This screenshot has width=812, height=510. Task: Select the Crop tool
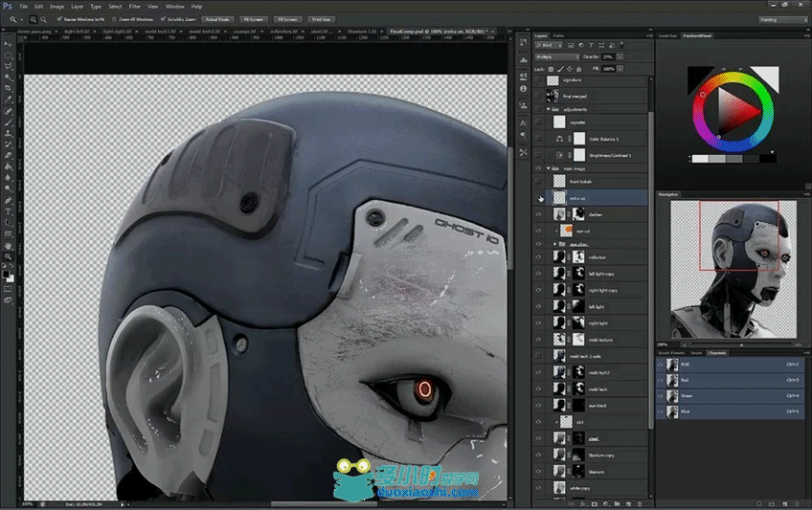pos(8,88)
